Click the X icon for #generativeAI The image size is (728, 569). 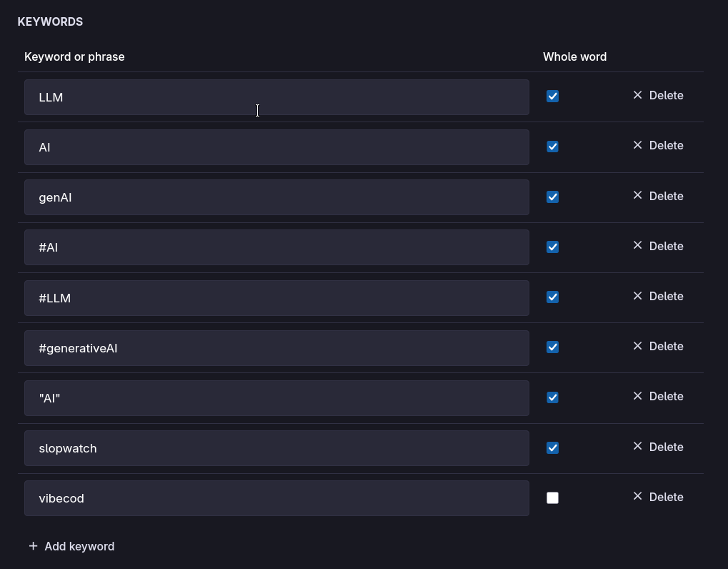pos(637,346)
